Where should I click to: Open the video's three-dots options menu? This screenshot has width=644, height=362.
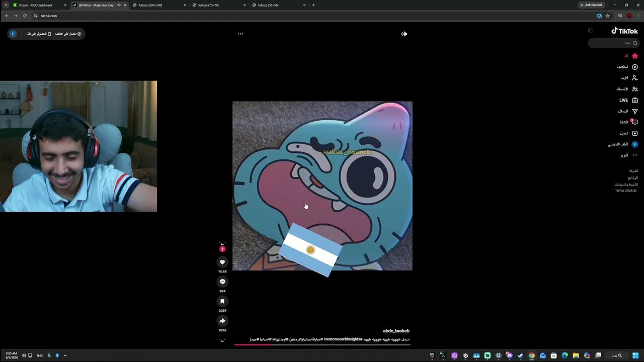(x=240, y=34)
